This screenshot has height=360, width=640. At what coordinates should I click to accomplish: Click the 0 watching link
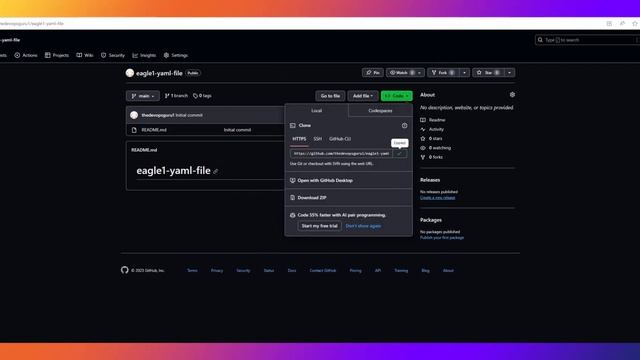(x=436, y=148)
